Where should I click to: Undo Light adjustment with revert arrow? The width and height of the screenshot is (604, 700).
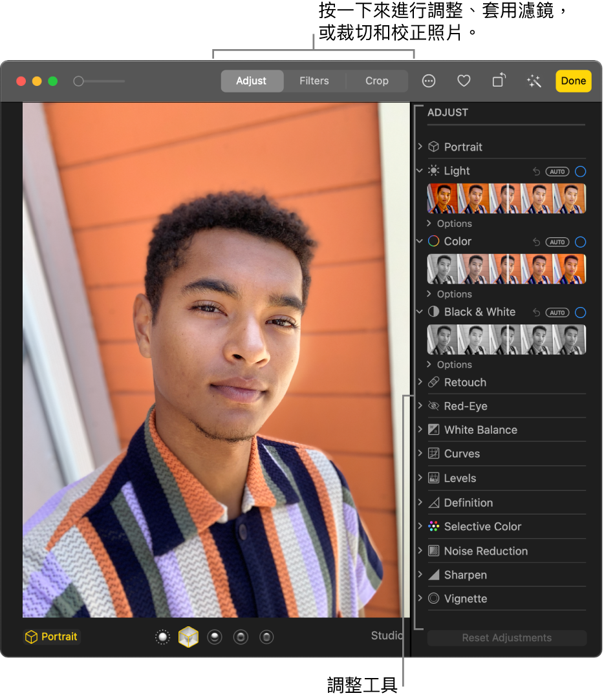pyautogui.click(x=537, y=171)
